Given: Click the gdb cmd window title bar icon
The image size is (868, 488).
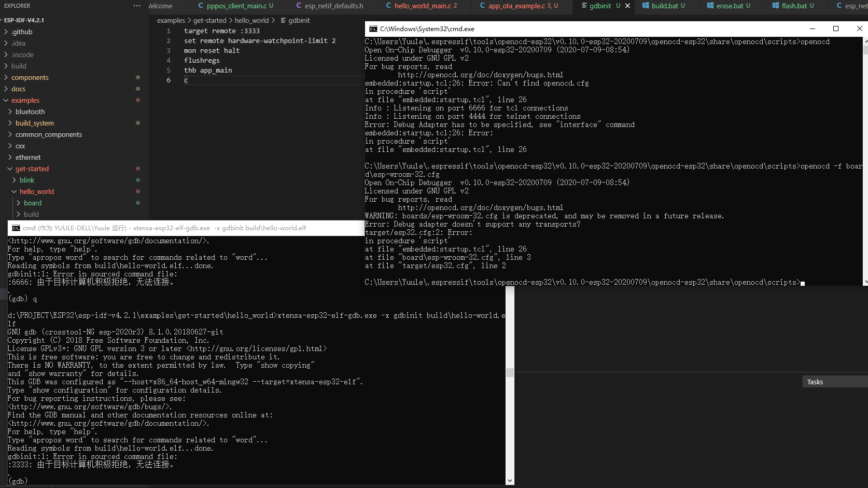Looking at the screenshot, I should [16, 228].
